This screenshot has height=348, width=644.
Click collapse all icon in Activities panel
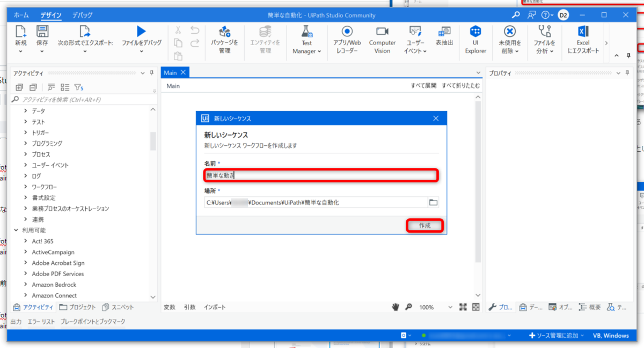33,87
